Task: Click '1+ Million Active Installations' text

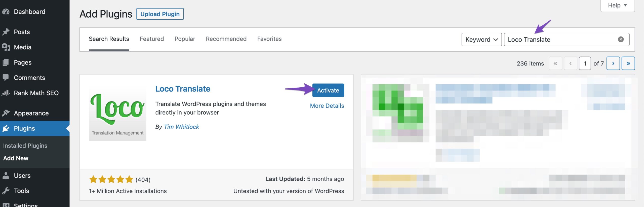Action: point(128,191)
